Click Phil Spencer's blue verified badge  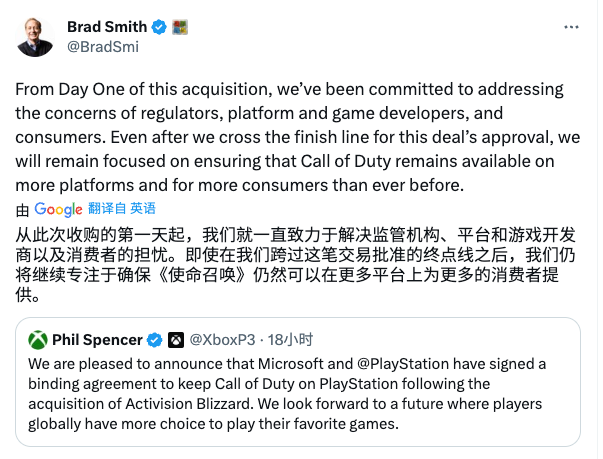pos(155,339)
